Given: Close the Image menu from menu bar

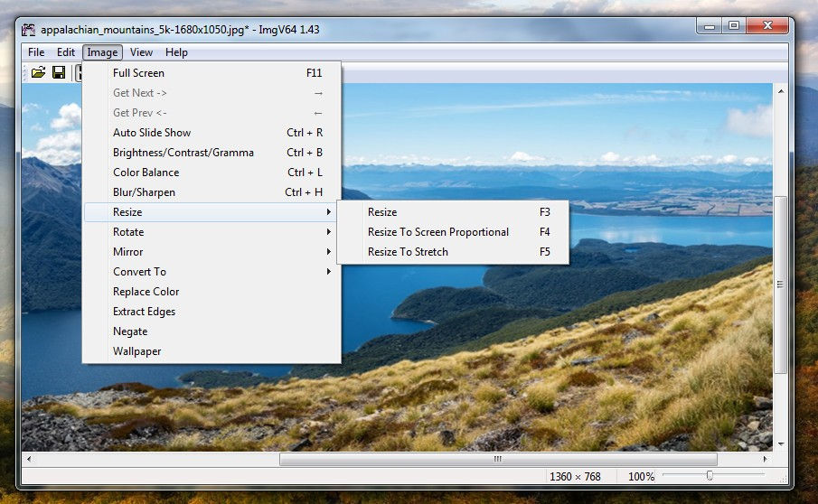Looking at the screenshot, I should pos(102,52).
